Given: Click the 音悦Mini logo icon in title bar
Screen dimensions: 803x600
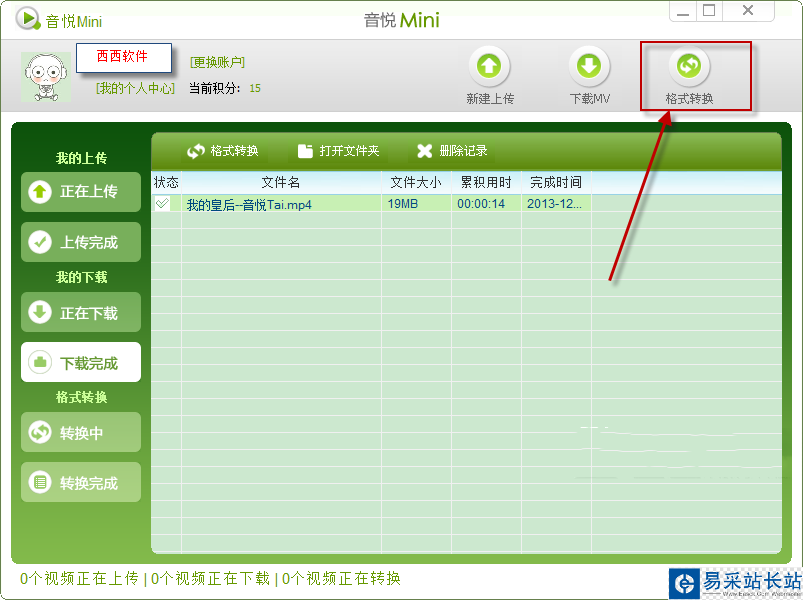Looking at the screenshot, I should [27, 19].
